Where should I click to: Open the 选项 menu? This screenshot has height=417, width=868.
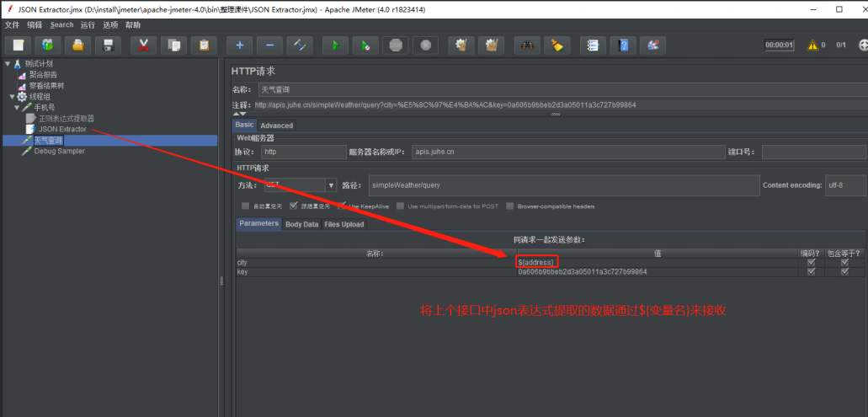click(x=110, y=25)
